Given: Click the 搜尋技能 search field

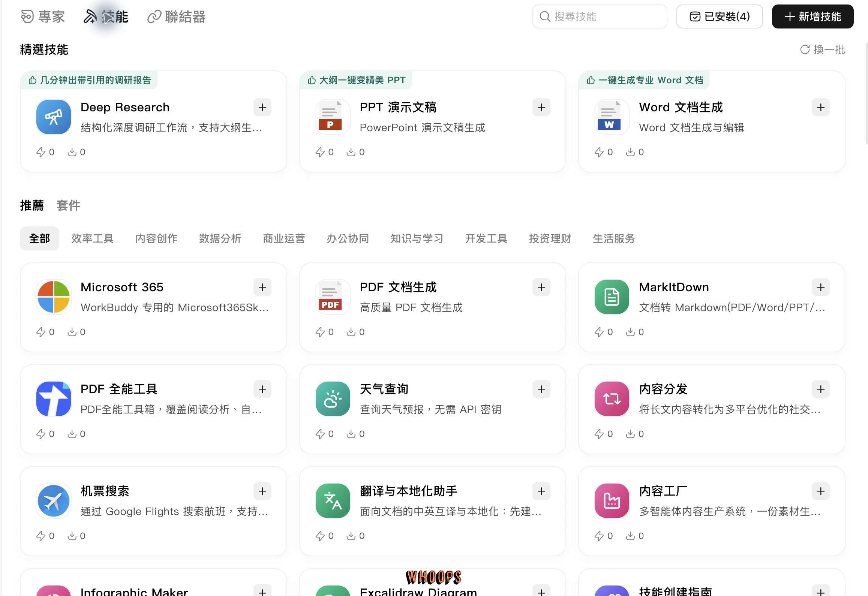Looking at the screenshot, I should click(x=600, y=16).
